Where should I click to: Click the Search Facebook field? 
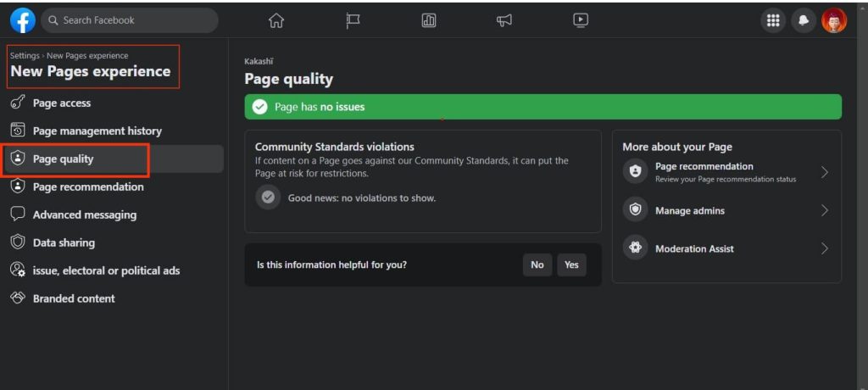click(x=130, y=20)
